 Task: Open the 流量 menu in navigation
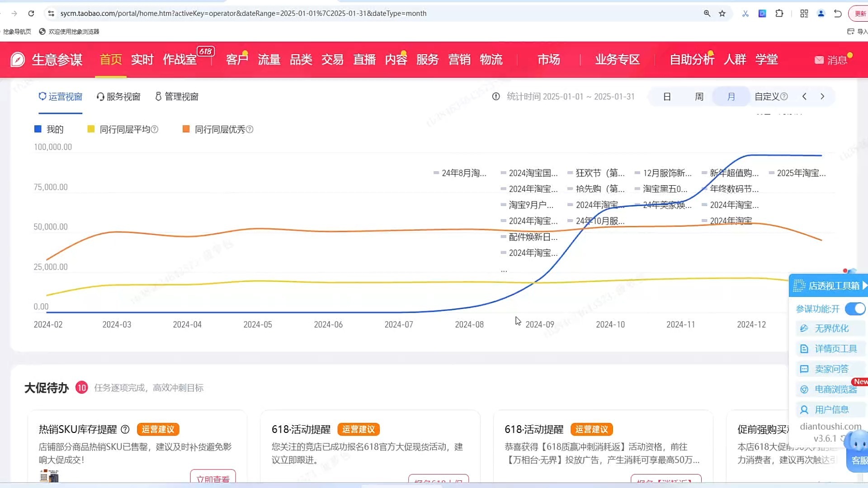point(269,60)
